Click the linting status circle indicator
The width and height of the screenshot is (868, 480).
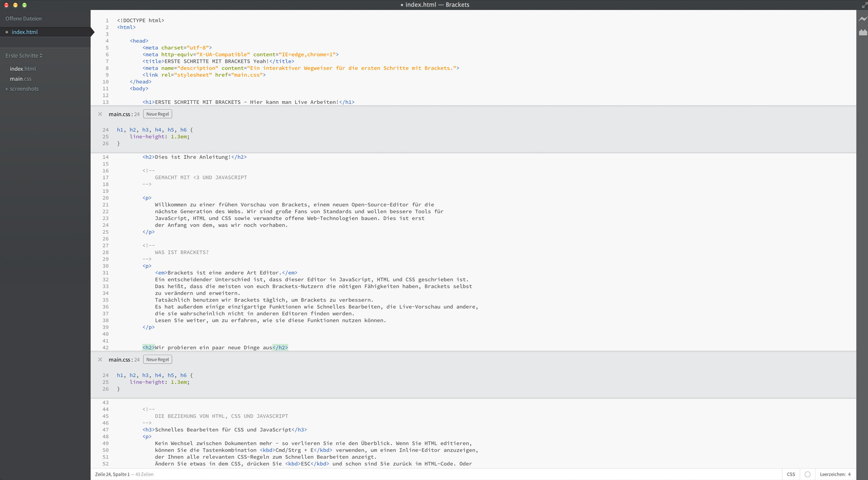tap(807, 474)
